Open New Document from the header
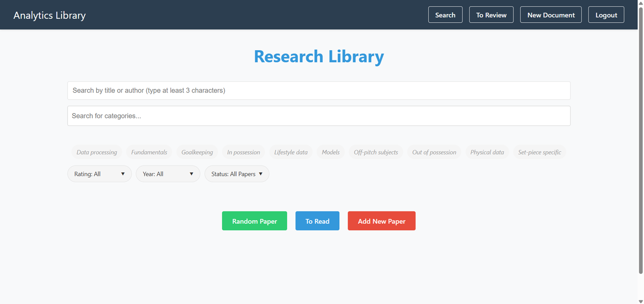This screenshot has width=644, height=304. [551, 15]
